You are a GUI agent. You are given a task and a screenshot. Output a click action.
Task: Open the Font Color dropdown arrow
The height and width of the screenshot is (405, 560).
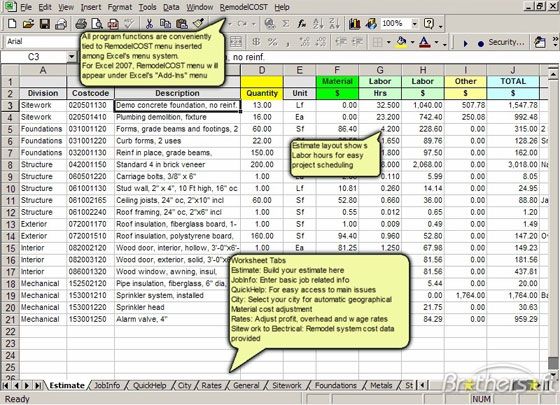[x=436, y=42]
